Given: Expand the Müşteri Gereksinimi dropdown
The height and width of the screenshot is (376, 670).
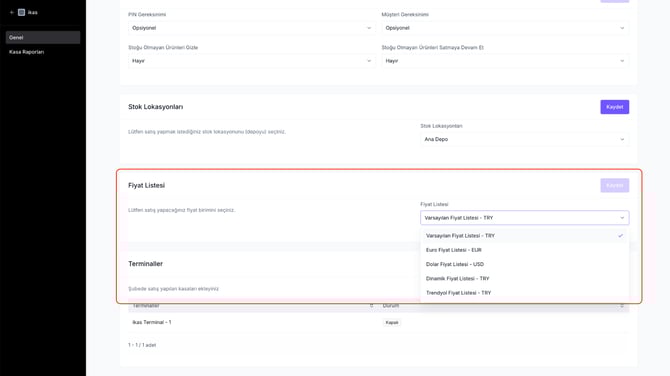Looking at the screenshot, I should (x=505, y=28).
